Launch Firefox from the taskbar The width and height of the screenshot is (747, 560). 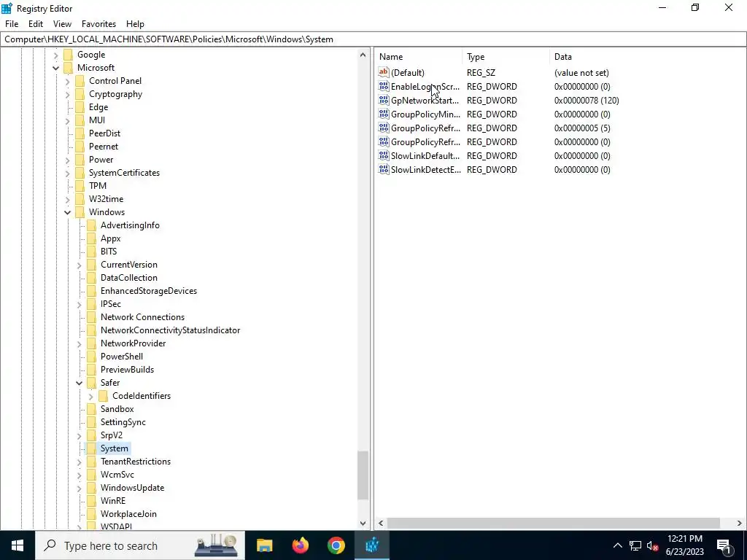click(x=300, y=545)
